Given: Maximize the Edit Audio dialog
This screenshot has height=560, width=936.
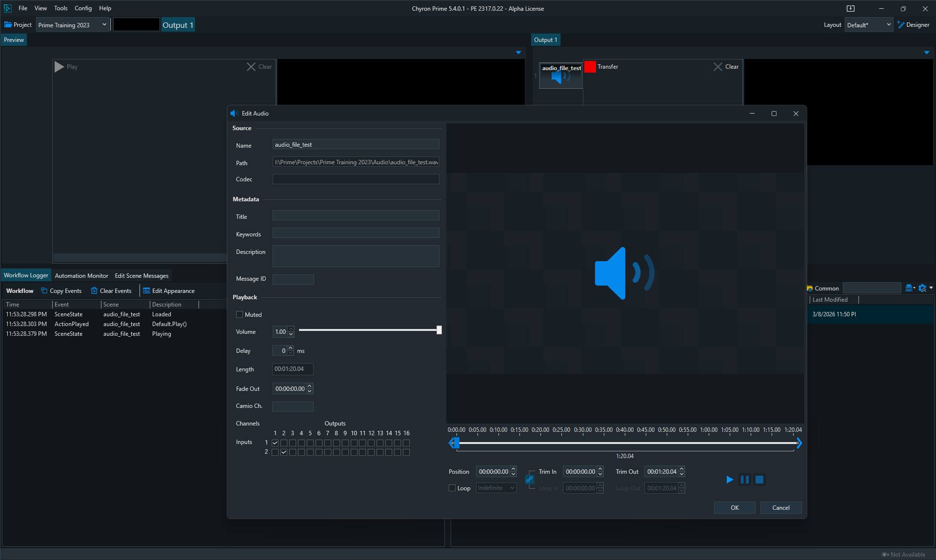Looking at the screenshot, I should coord(774,114).
